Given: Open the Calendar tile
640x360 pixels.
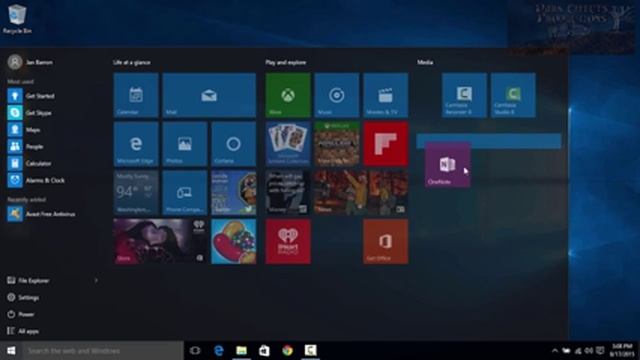Looking at the screenshot, I should click(136, 95).
